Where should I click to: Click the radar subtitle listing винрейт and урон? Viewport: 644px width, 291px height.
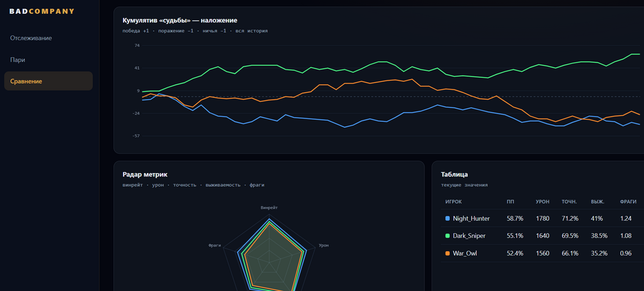193,185
